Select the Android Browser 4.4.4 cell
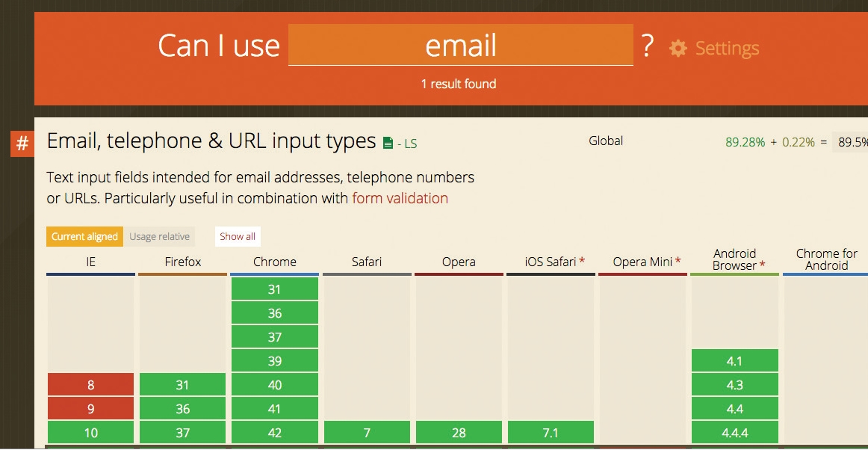This screenshot has width=868, height=450. pyautogui.click(x=734, y=433)
